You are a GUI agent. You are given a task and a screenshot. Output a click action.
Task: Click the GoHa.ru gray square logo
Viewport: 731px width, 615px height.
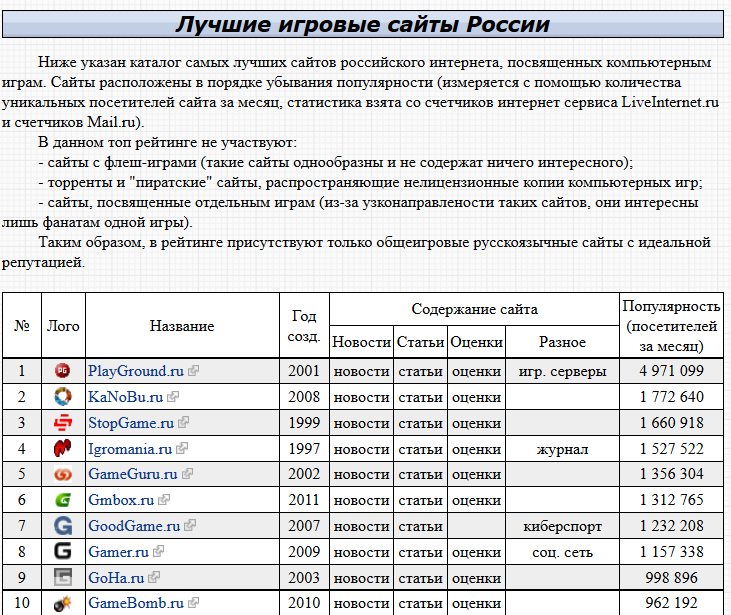tap(62, 577)
